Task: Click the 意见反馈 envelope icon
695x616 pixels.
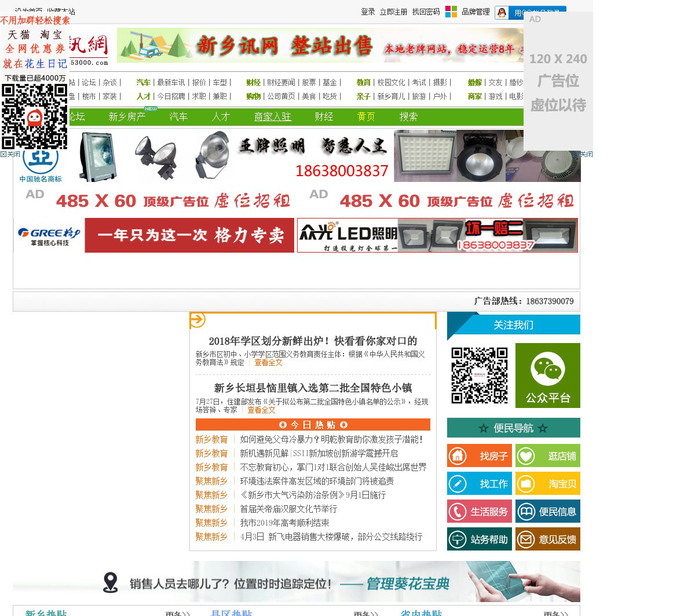Action: [526, 540]
